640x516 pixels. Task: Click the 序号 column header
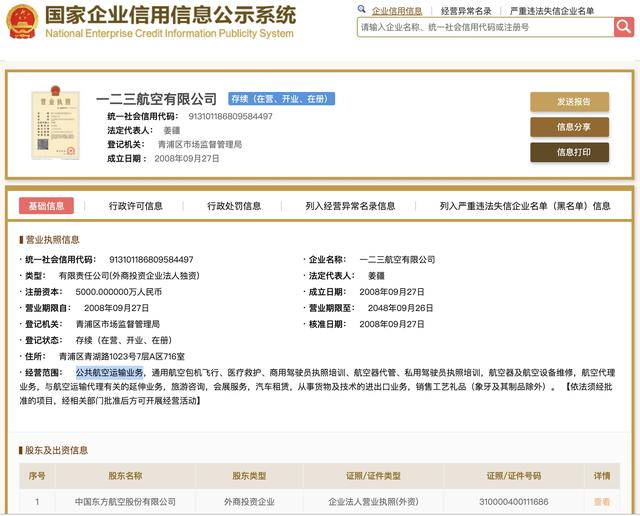pos(37,476)
